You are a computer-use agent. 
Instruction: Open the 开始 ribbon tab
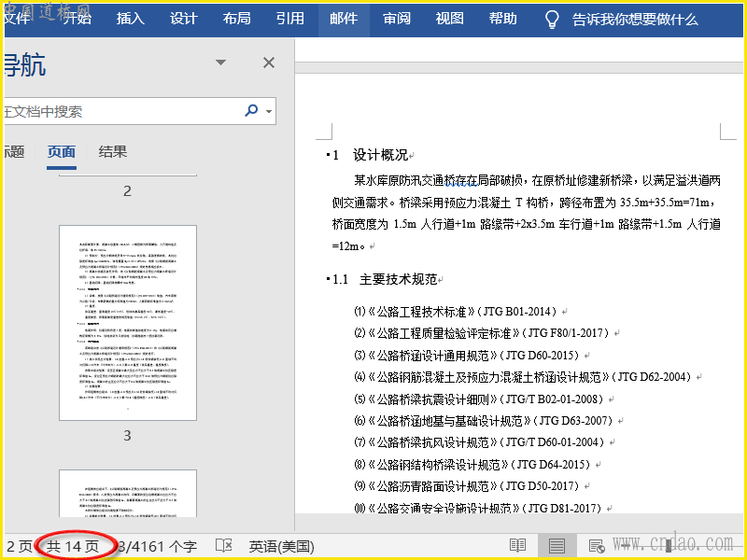click(x=78, y=19)
